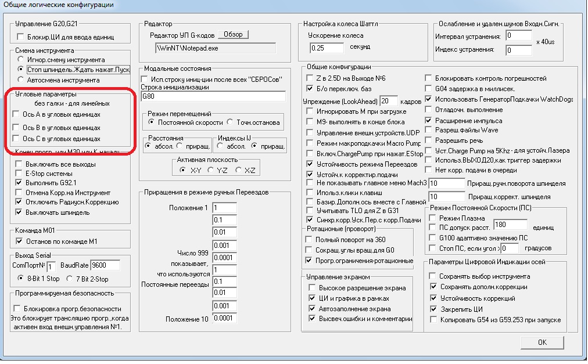Viewport: 588px width, 364px height.
Task: Click the 'ПС допуск расст.' field 180
Action: click(510, 225)
